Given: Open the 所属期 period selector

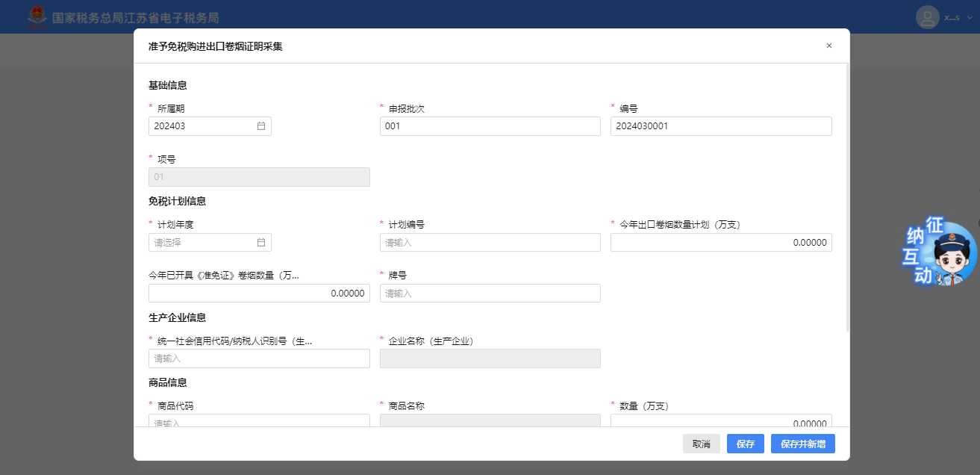Looking at the screenshot, I should click(203, 126).
